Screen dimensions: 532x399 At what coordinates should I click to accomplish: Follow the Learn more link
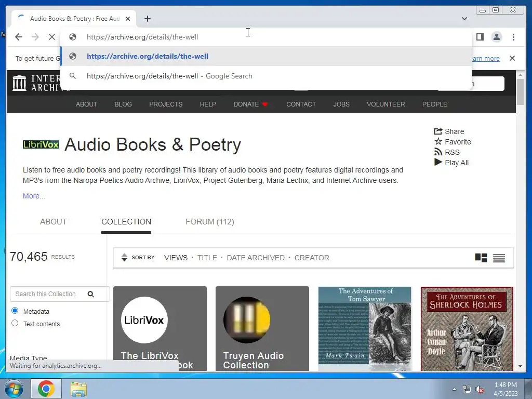tap(485, 58)
